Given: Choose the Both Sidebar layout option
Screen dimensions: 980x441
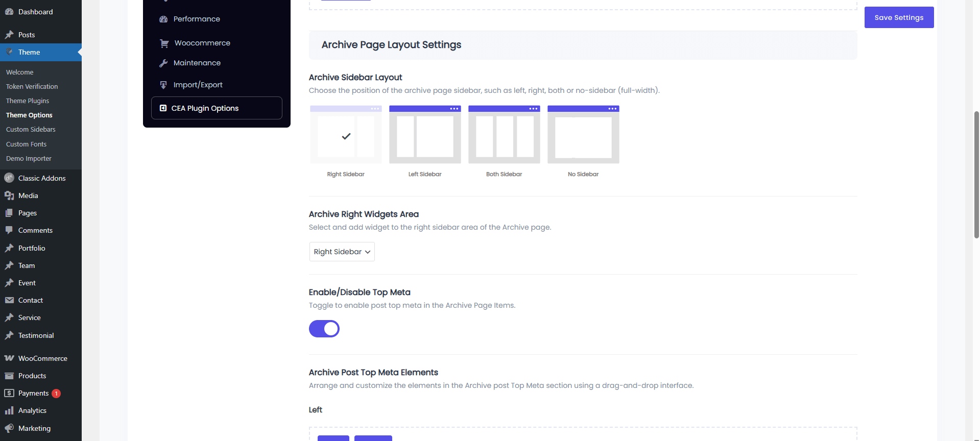Looking at the screenshot, I should pyautogui.click(x=504, y=135).
